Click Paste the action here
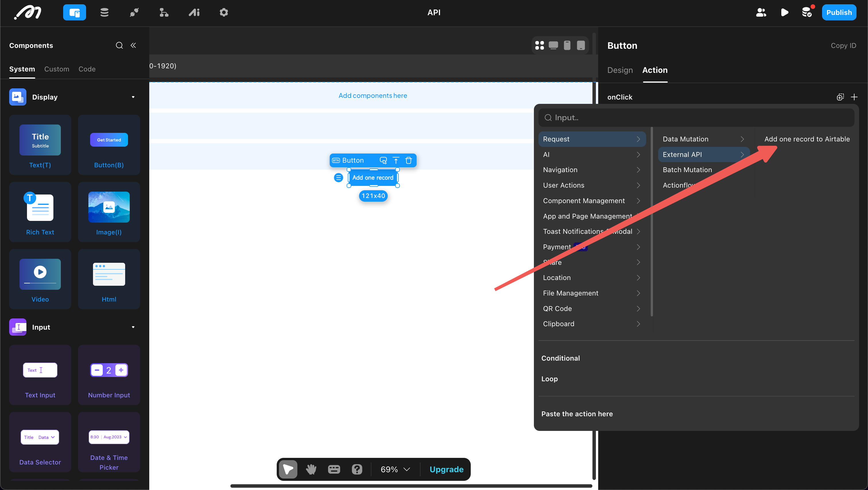This screenshot has height=490, width=868. (577, 414)
